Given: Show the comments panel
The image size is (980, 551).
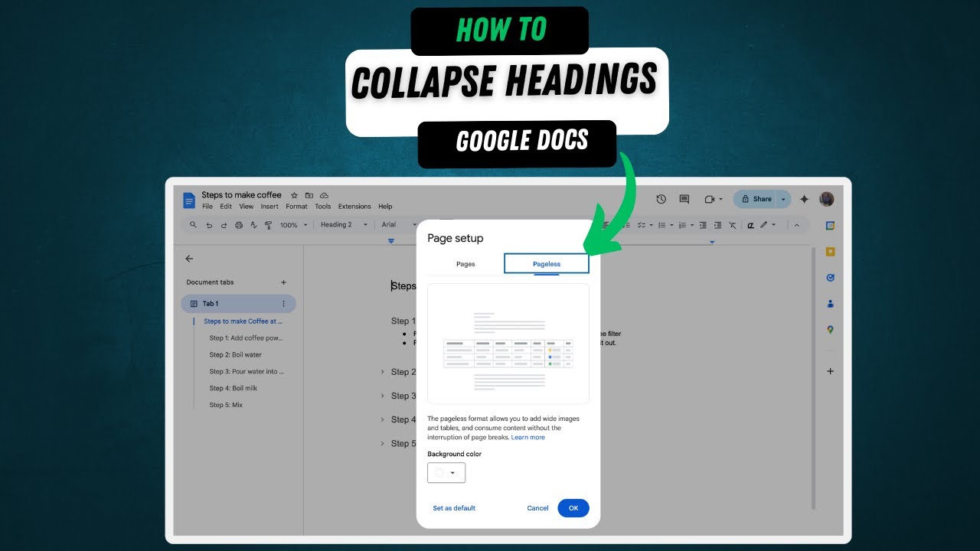Looking at the screenshot, I should [684, 199].
